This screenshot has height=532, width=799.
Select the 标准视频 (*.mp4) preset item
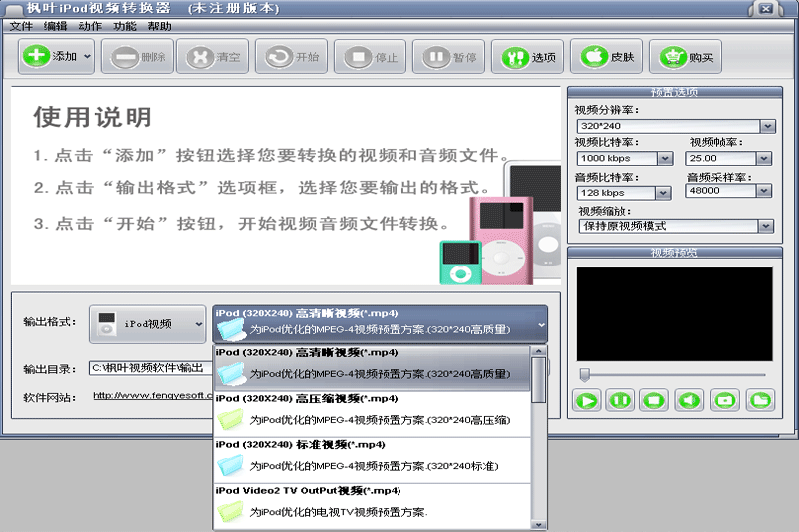coord(372,460)
